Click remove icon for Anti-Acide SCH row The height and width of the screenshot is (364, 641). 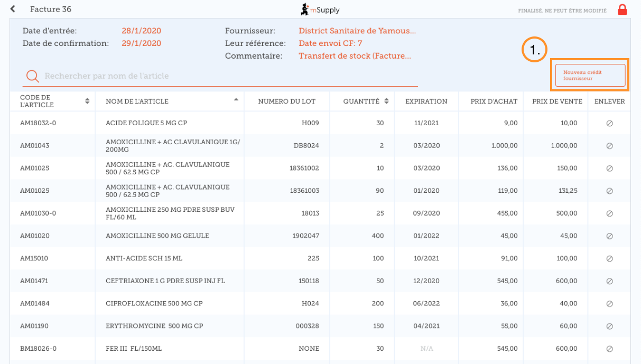click(609, 259)
